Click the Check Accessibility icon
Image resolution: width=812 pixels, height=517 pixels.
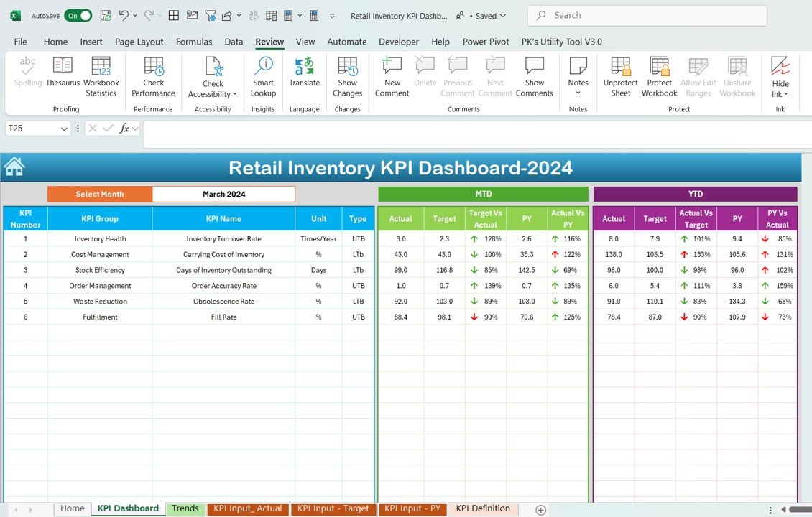coord(213,67)
